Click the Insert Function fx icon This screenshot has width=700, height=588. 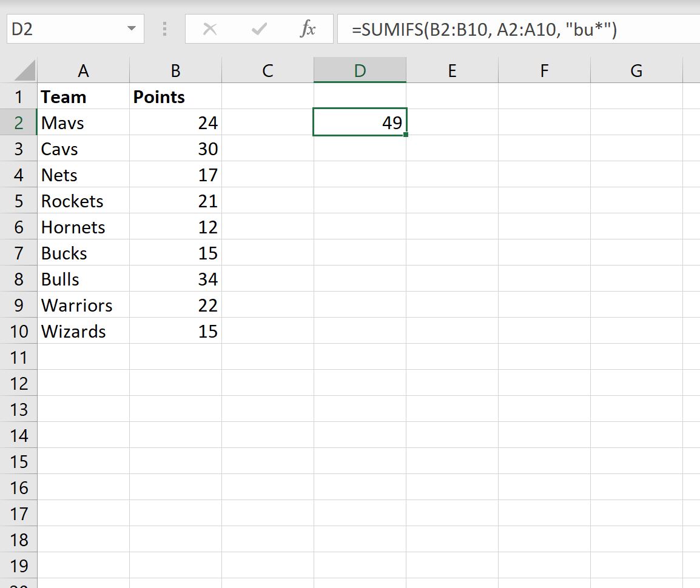click(309, 28)
